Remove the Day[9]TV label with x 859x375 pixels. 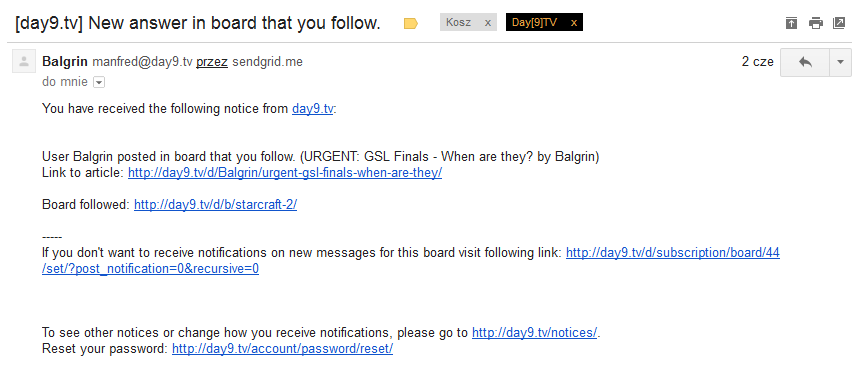tap(574, 22)
